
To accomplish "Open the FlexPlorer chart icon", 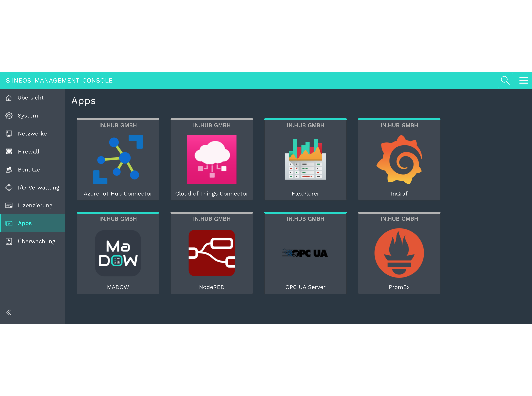I will coord(305,159).
